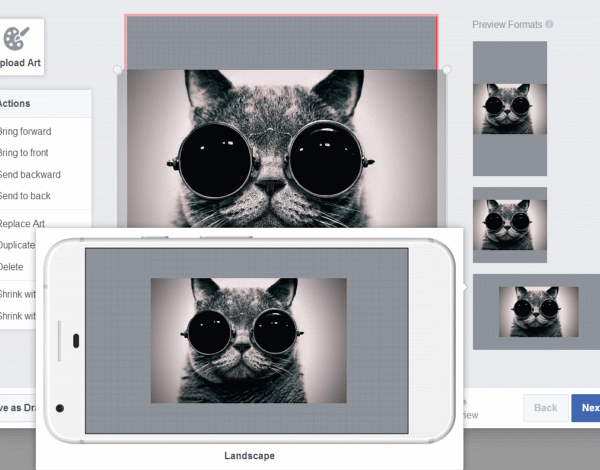Viewport: 600px width, 470px height.
Task: Duplicate the selected art
Action: pos(18,245)
